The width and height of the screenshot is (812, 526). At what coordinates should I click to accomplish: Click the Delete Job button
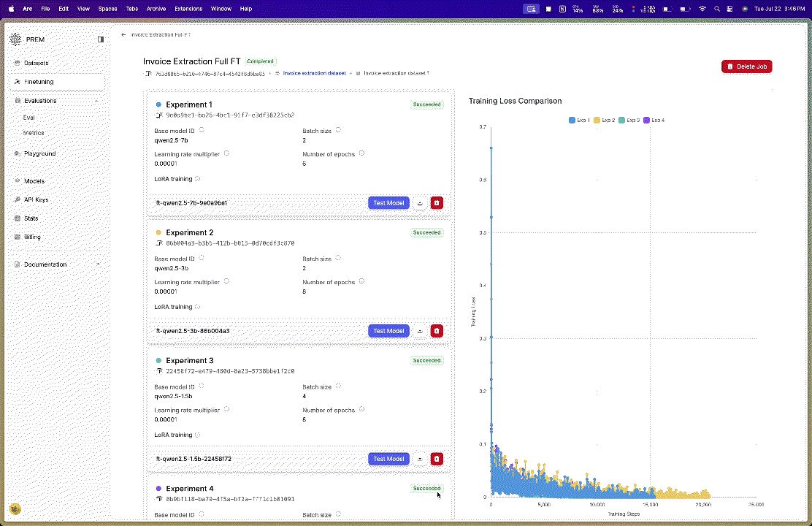[747, 66]
